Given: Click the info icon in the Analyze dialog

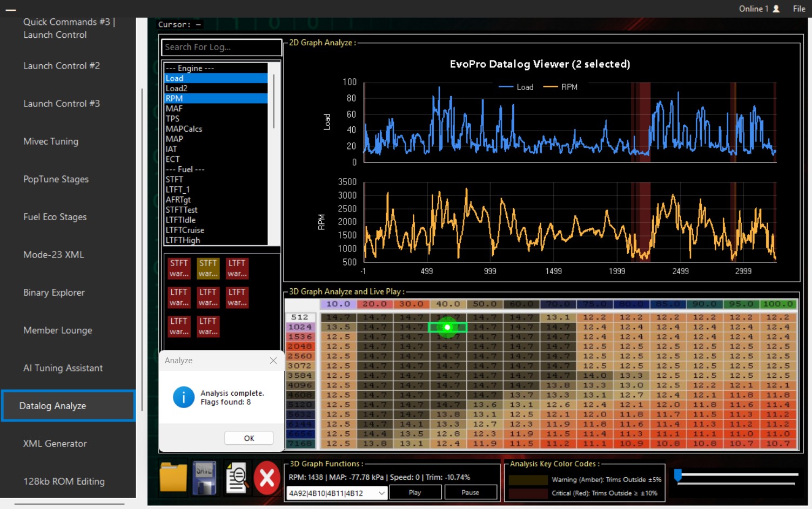Looking at the screenshot, I should tap(184, 397).
